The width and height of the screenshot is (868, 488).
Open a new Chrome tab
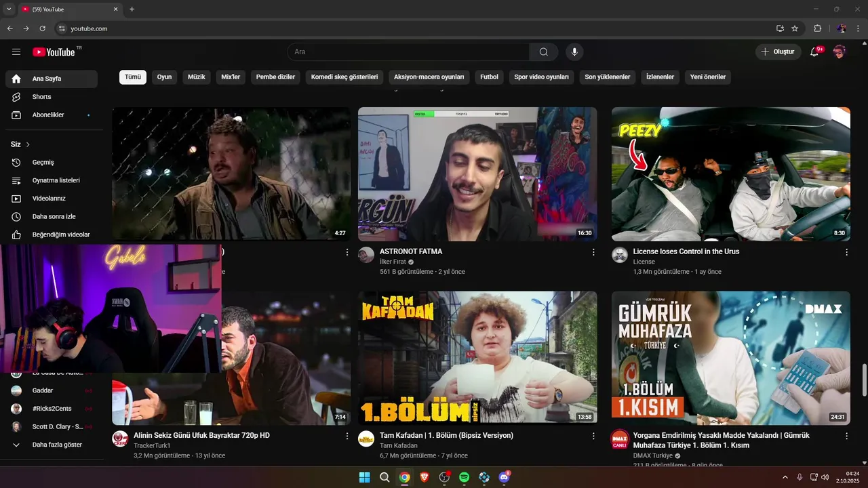point(132,9)
